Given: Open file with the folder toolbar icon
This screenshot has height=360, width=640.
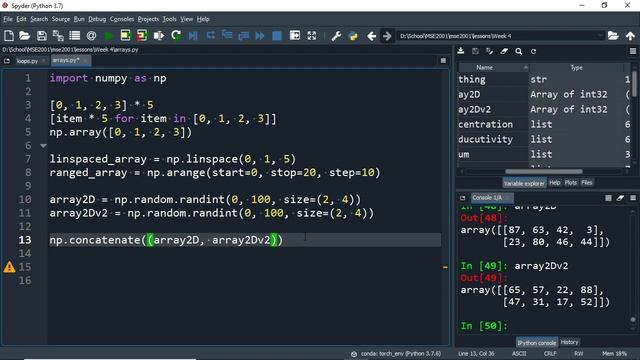Looking at the screenshot, I should pos(25,36).
